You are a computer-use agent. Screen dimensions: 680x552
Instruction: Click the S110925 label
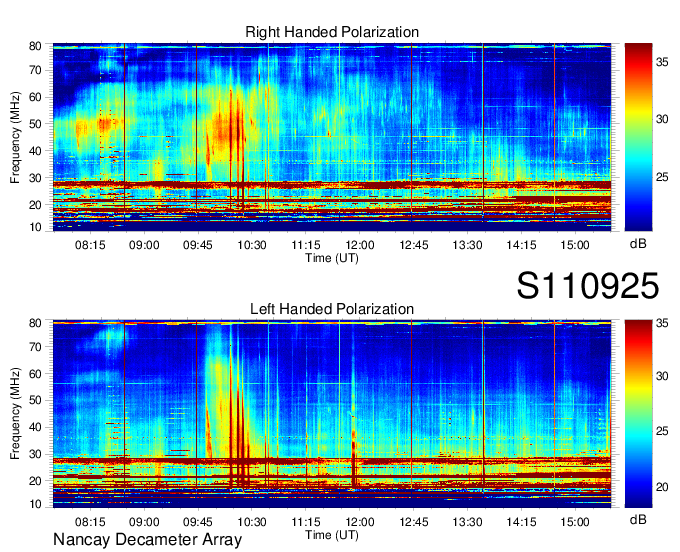pos(588,286)
